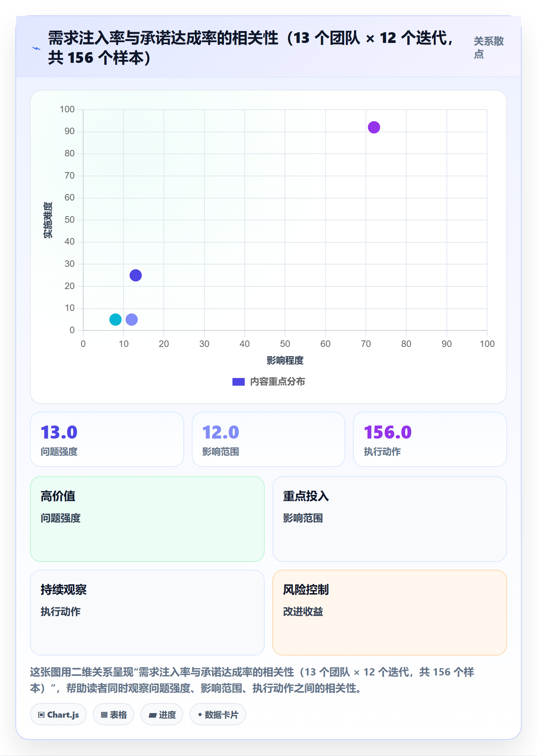Click the 实施难度 y-axis title
537x756 pixels.
click(48, 220)
